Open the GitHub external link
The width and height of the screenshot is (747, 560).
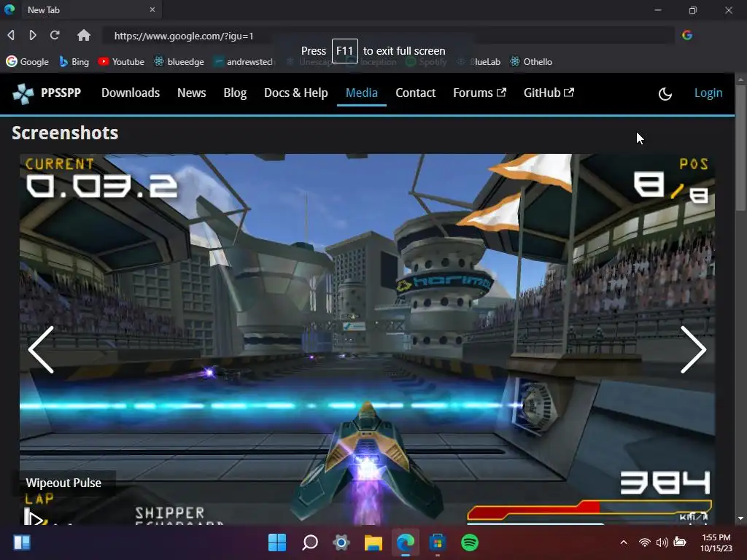coord(549,93)
